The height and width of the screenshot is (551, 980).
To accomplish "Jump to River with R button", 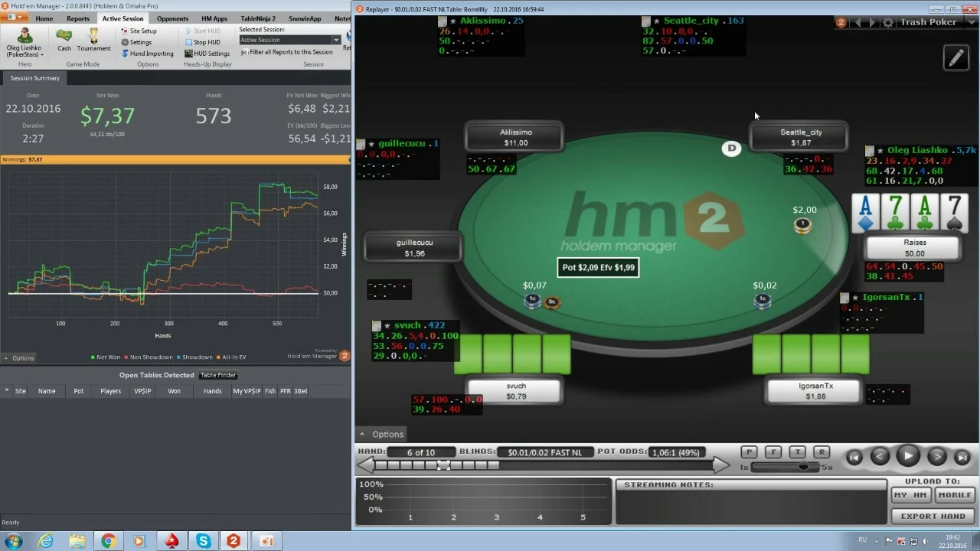I will point(821,452).
